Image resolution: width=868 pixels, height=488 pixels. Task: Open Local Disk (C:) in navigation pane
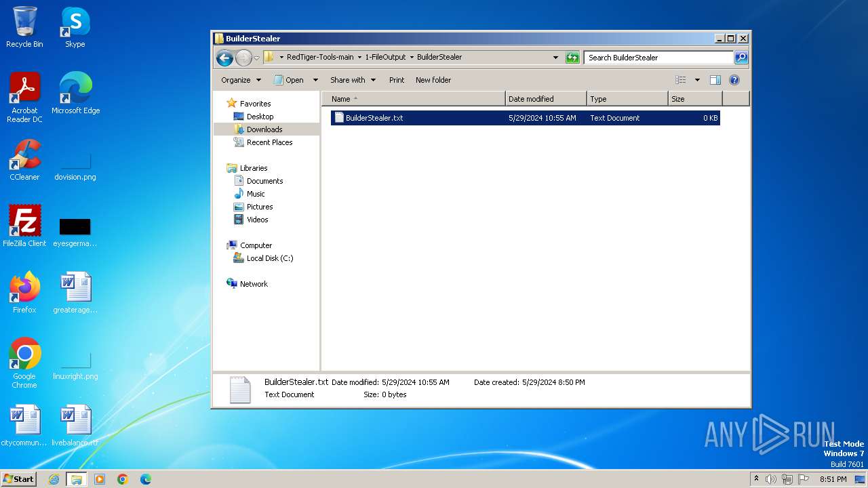[270, 258]
